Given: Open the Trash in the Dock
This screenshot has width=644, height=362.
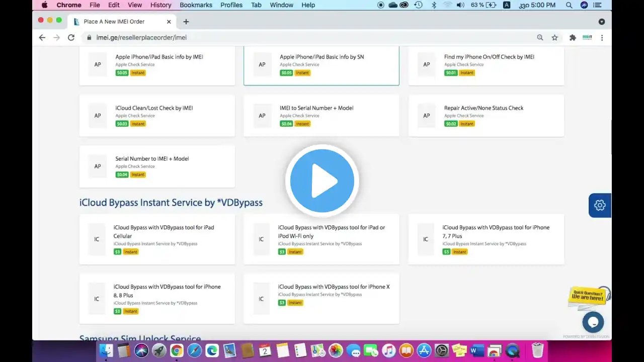Looking at the screenshot, I should point(538,350).
